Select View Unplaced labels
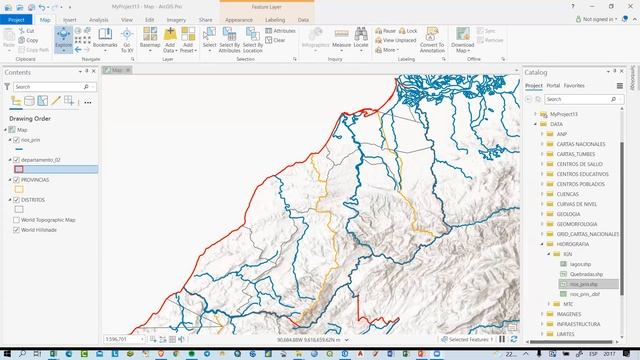Screen dimensions: 640x360 pos(396,40)
